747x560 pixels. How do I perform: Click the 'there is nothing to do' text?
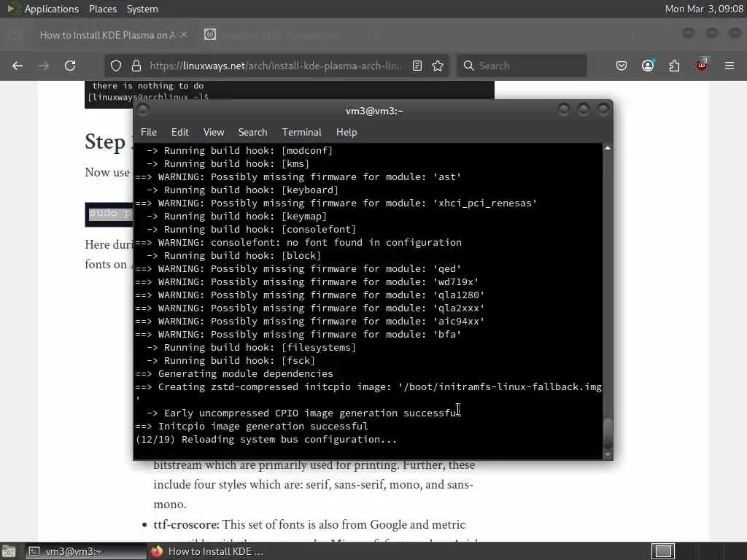tap(147, 86)
